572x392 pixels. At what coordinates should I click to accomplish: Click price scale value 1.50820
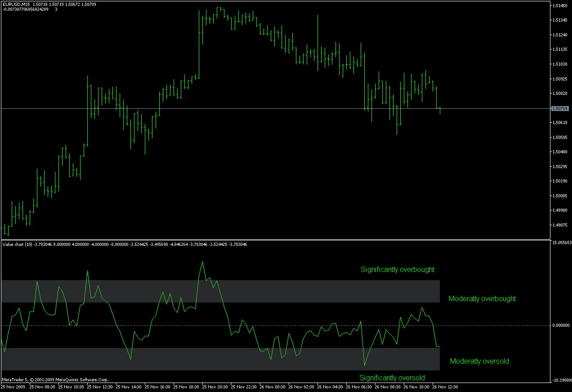point(560,94)
